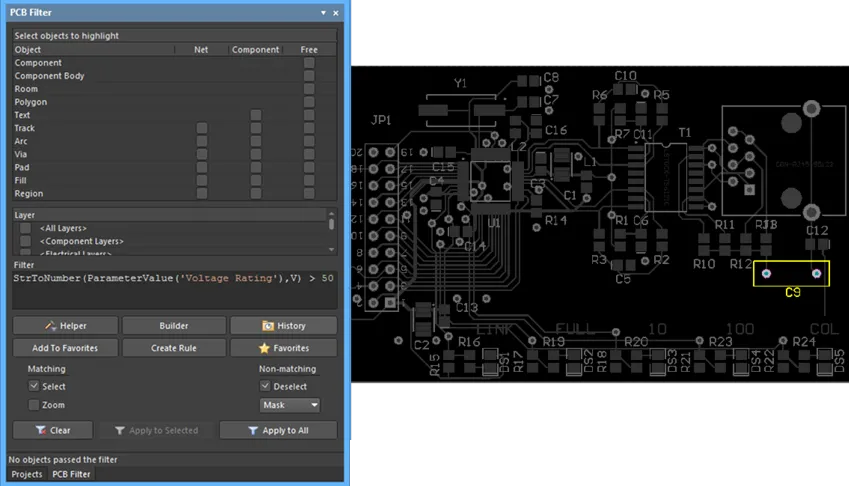Viewport: 849px width, 486px height.
Task: Apply filter to all objects
Action: pos(278,430)
